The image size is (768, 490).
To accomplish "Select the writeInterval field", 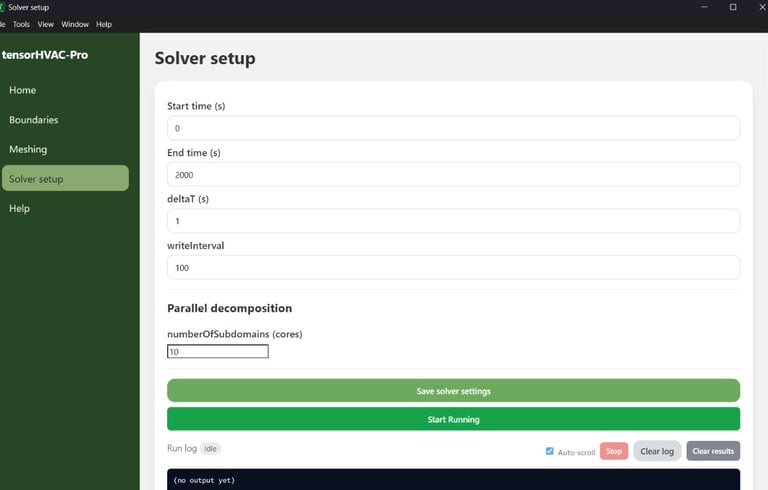I will click(x=453, y=268).
